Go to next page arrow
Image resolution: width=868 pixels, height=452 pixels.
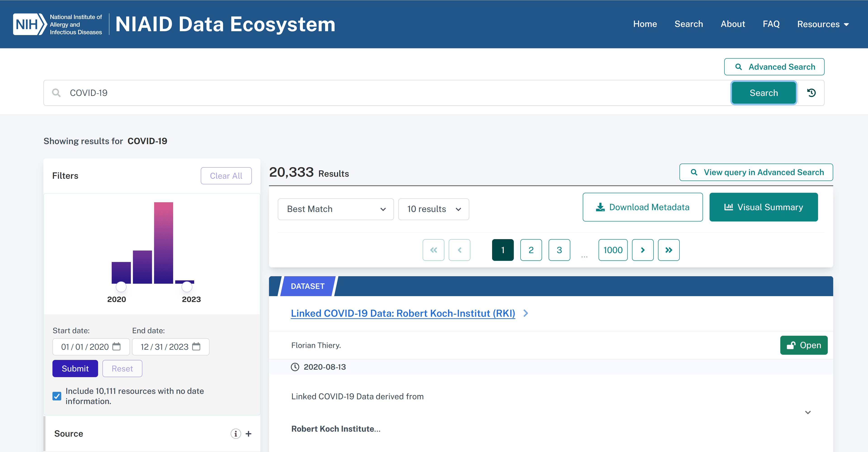pos(643,250)
